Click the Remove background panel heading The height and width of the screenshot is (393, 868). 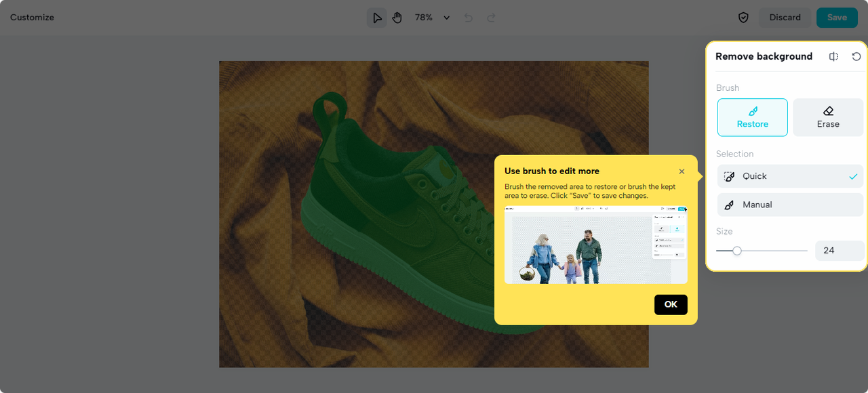click(764, 57)
